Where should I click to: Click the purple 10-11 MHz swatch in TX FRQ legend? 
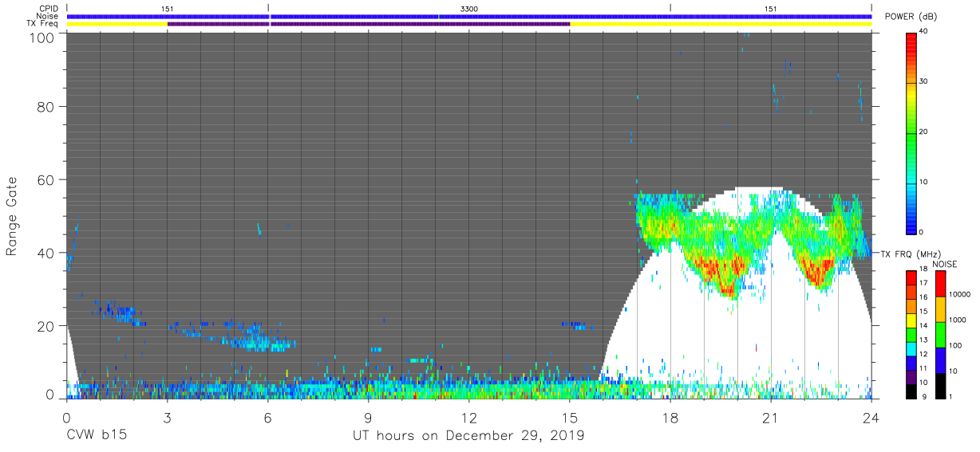[911, 375]
